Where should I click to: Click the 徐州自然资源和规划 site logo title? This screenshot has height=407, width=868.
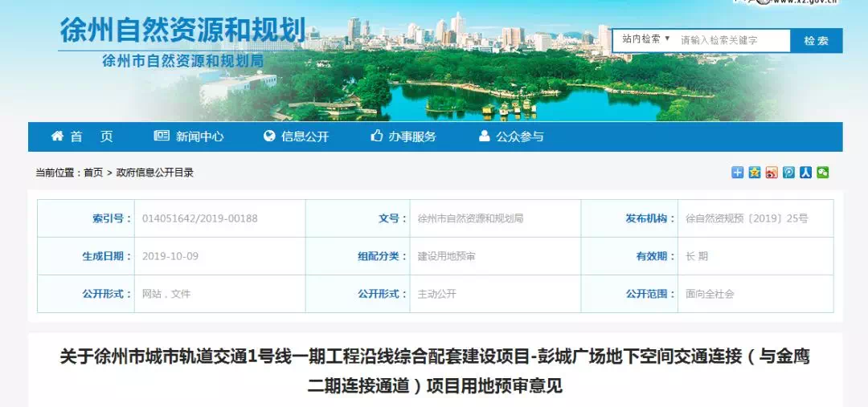[182, 30]
